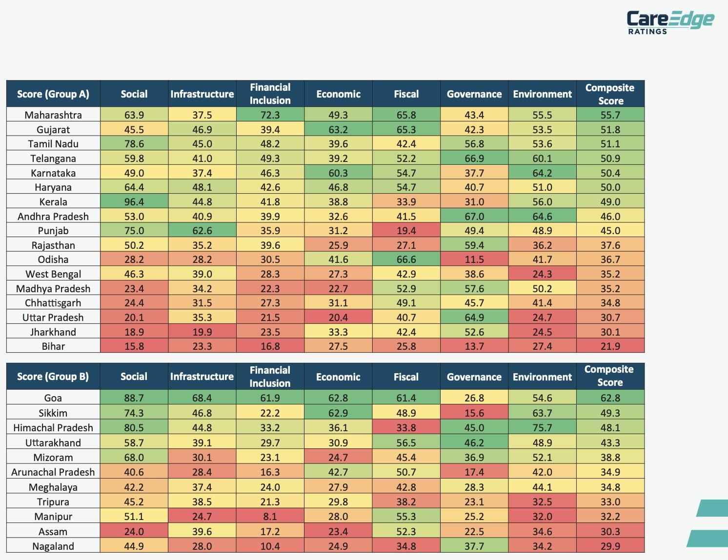Viewport: 728px width, 560px height.
Task: Click Maharashtra's Financial Inclusion score 72.3
Action: tap(270, 115)
